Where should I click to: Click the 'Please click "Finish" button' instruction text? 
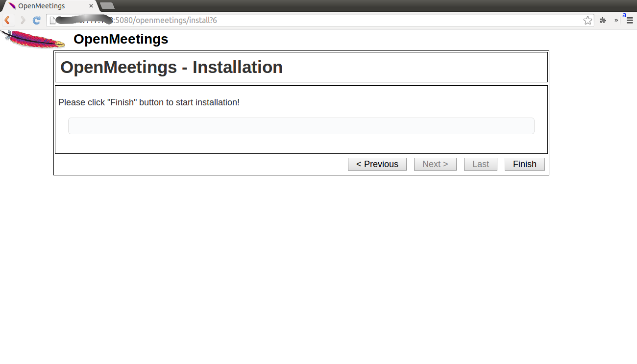coord(149,102)
